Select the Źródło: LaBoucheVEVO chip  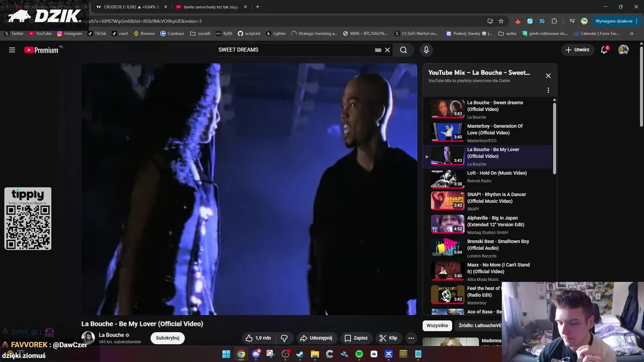(479, 325)
